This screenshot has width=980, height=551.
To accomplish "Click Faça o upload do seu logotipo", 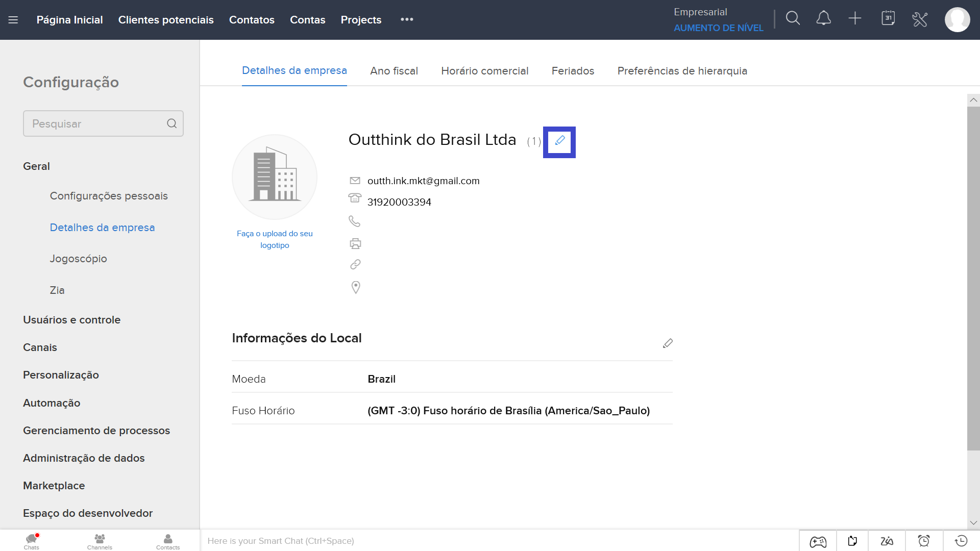I will (x=275, y=239).
